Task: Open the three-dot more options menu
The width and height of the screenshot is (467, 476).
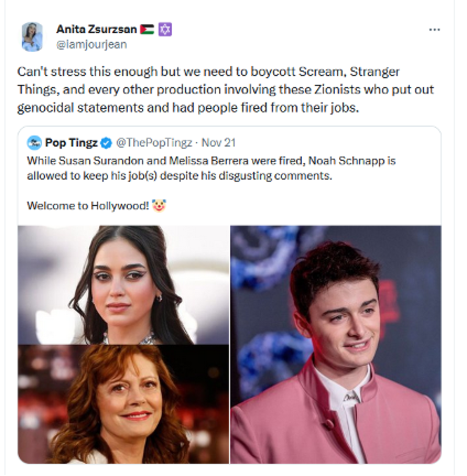Action: pos(434,30)
